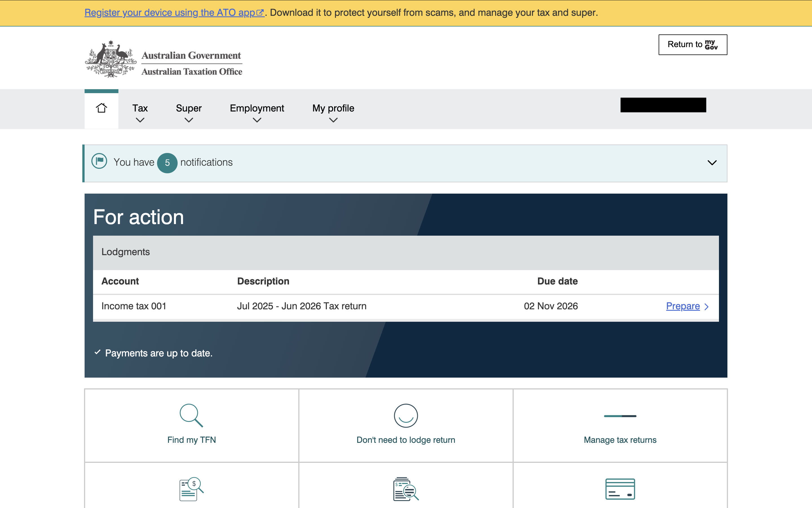The width and height of the screenshot is (812, 508).
Task: Open Don't need to lodge return link
Action: tap(406, 440)
